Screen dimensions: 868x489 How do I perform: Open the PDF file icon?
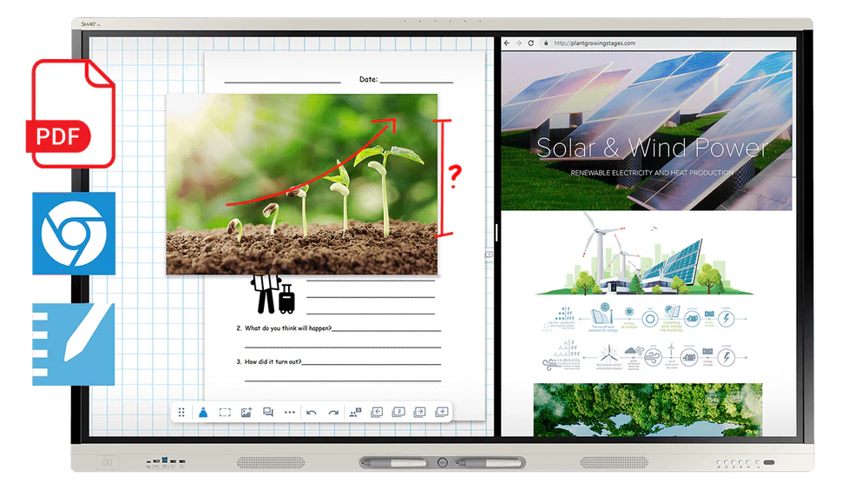[x=72, y=112]
